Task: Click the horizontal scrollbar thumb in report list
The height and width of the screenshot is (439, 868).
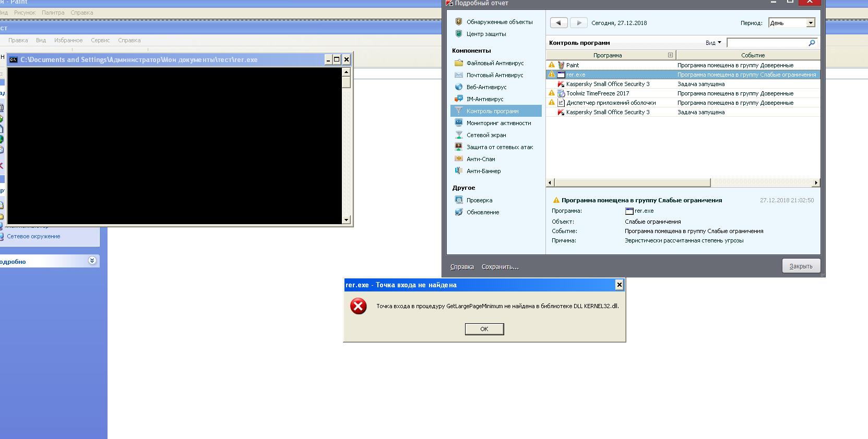Action: [632, 182]
